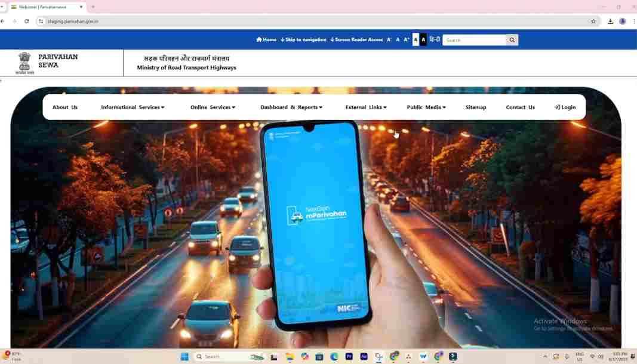The width and height of the screenshot is (637, 364).
Task: Click the magnifier search button
Action: tap(512, 40)
